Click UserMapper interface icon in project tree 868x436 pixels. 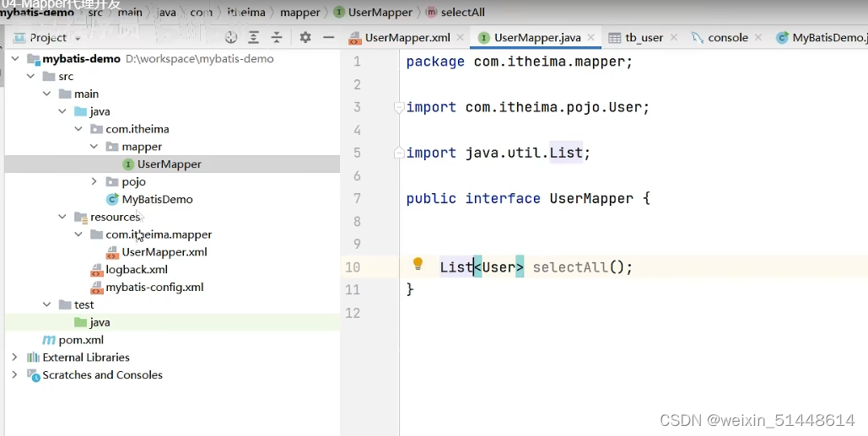click(128, 164)
